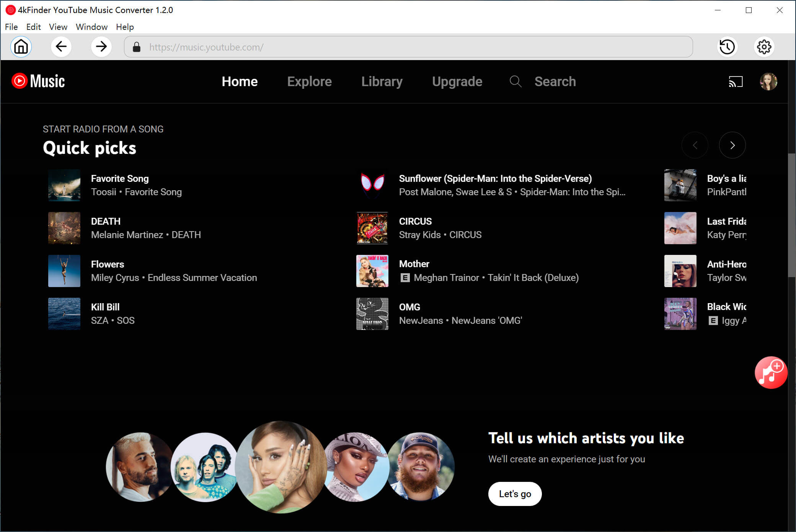Click the cast to device icon
Viewport: 796px width, 532px height.
point(735,82)
